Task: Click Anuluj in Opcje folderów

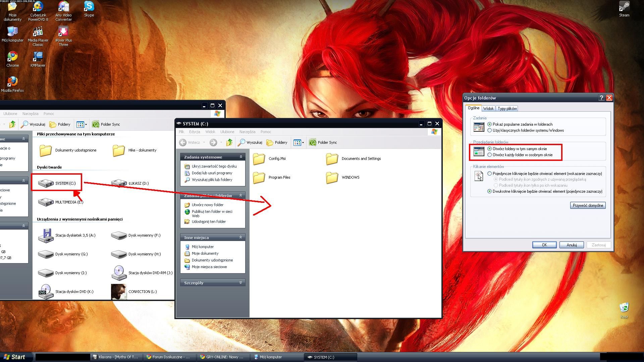Action: 572,245
